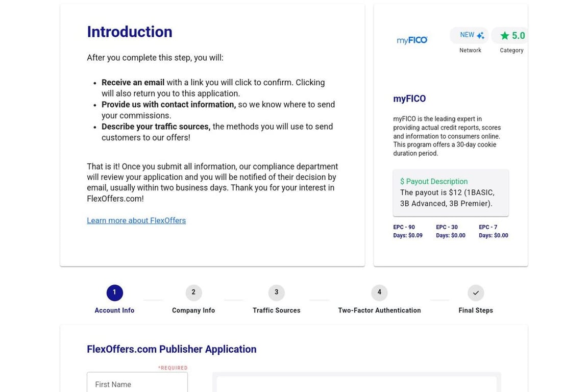
Task: Click the 'Category' label under 5.0 rating
Action: pyautogui.click(x=511, y=50)
